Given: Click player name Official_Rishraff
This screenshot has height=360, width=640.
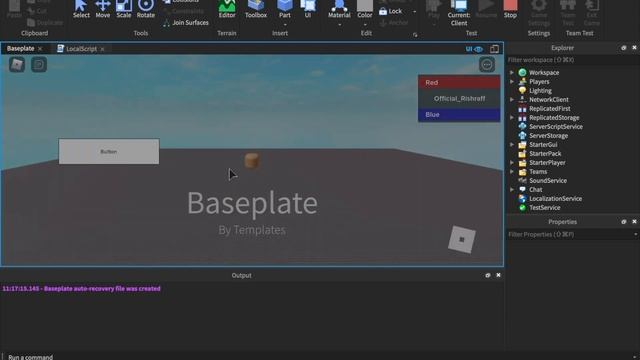Looking at the screenshot, I should tap(459, 98).
